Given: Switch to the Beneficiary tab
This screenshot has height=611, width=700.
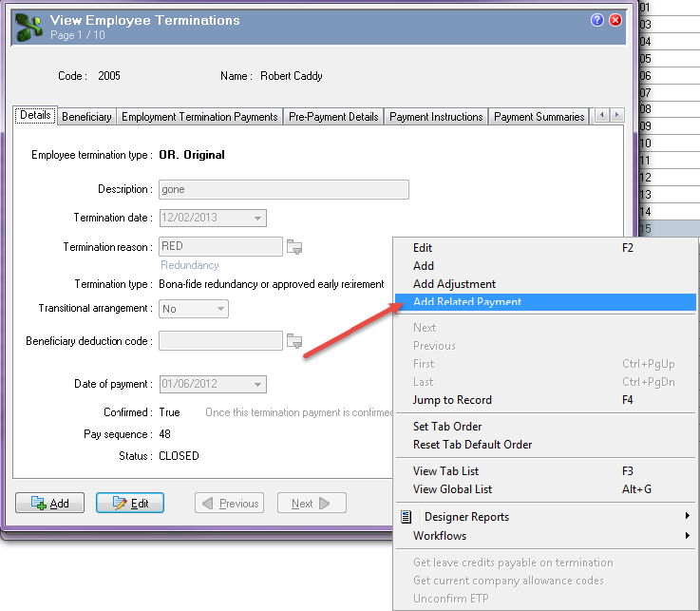Looking at the screenshot, I should (86, 117).
